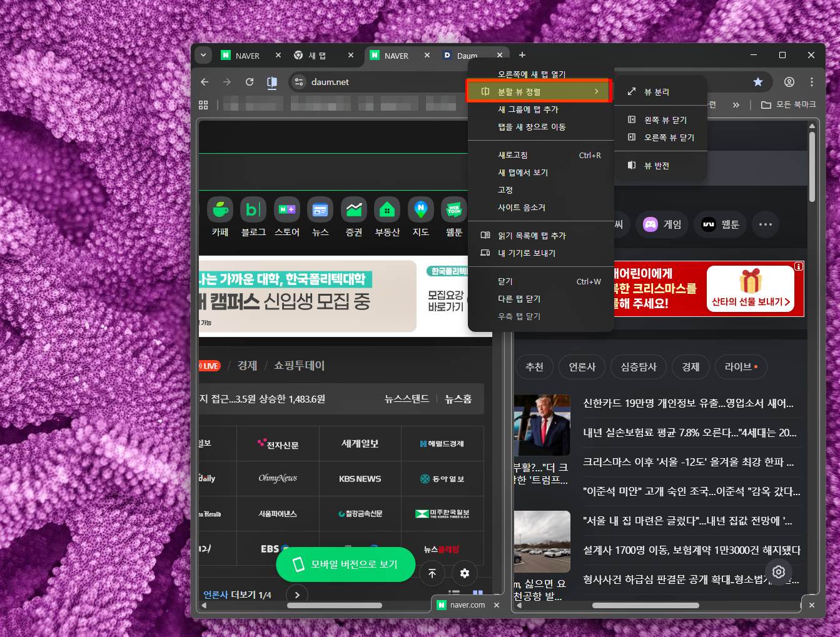The image size is (840, 637).
Task: Open the tab search dropdown arrow
Action: click(x=203, y=55)
